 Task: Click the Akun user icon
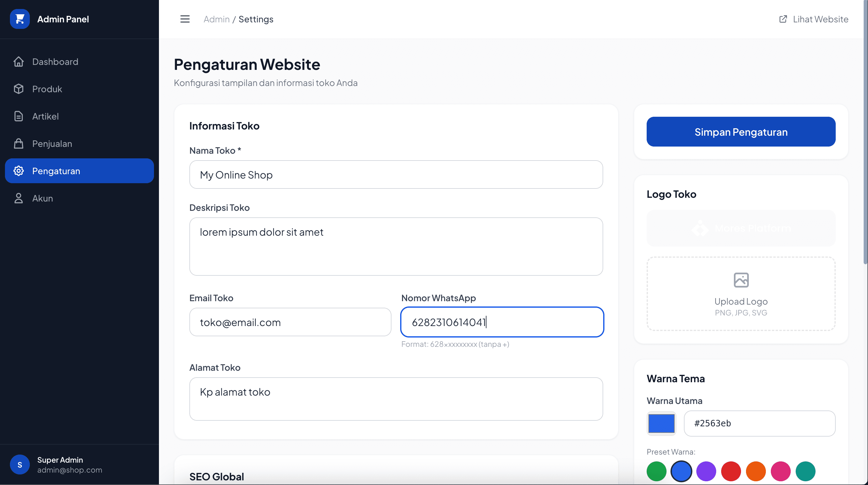[x=19, y=198]
